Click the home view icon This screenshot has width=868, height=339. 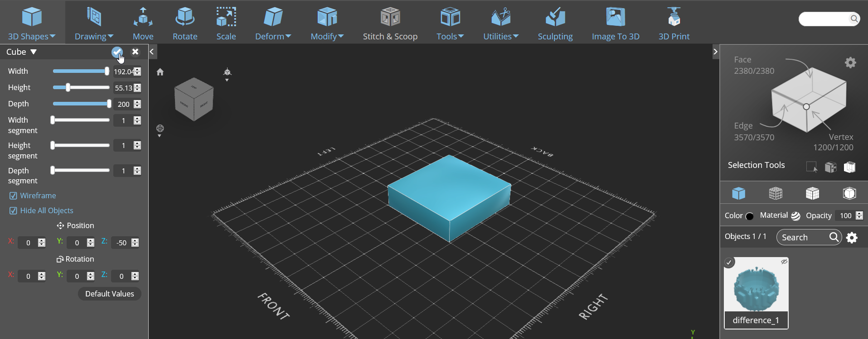click(x=160, y=72)
